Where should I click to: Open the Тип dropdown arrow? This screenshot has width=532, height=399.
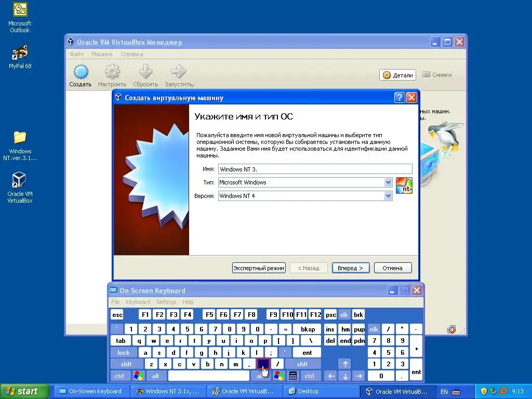click(x=388, y=182)
